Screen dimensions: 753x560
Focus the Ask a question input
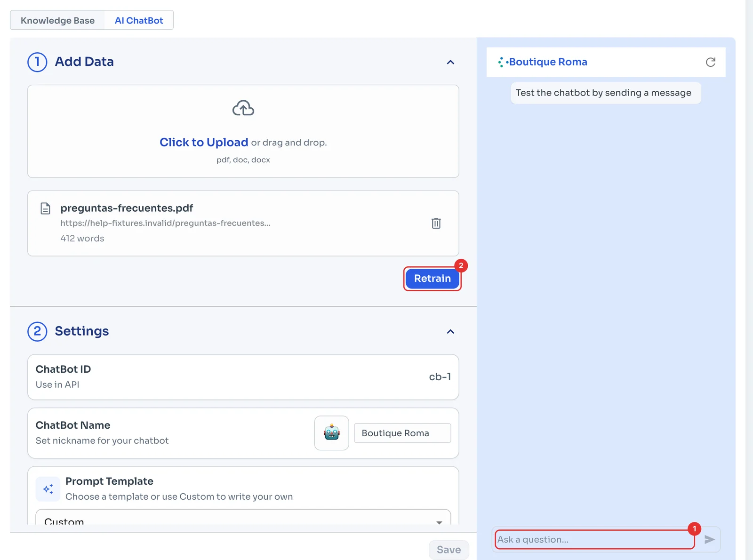coord(595,539)
